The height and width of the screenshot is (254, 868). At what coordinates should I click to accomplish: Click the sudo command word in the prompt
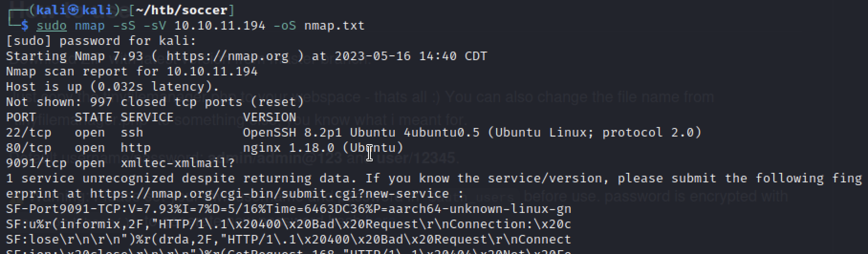pyautogui.click(x=52, y=25)
